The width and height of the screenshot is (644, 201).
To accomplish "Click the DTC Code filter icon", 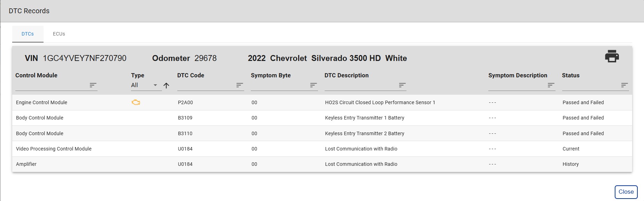I will 240,85.
